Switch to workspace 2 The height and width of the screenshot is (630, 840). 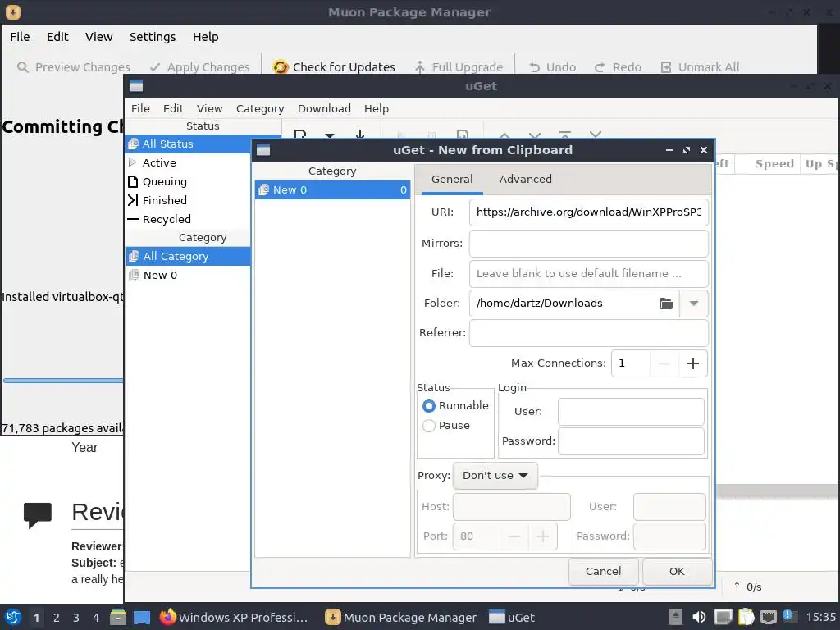click(x=57, y=617)
